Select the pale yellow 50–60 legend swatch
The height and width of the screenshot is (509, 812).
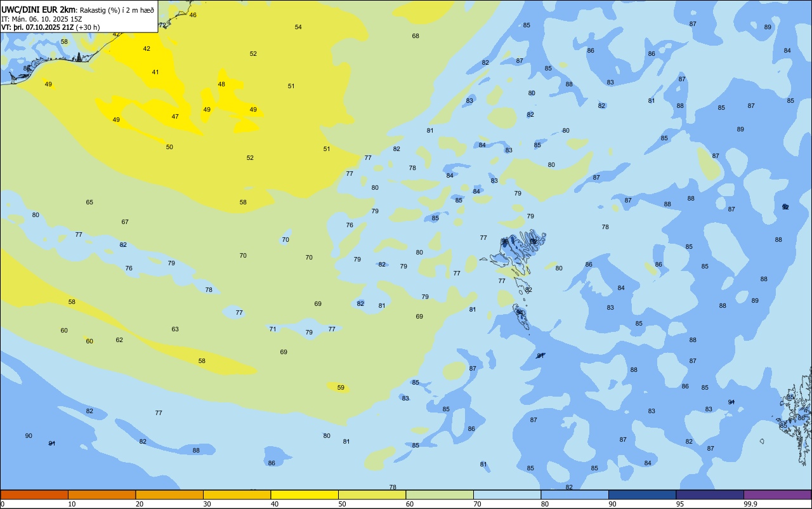pos(372,494)
